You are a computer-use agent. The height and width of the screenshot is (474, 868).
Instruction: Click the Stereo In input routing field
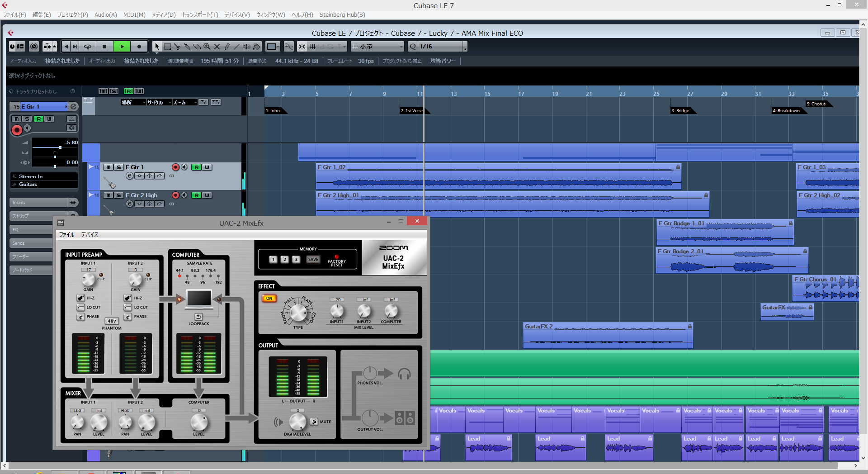[x=44, y=177]
